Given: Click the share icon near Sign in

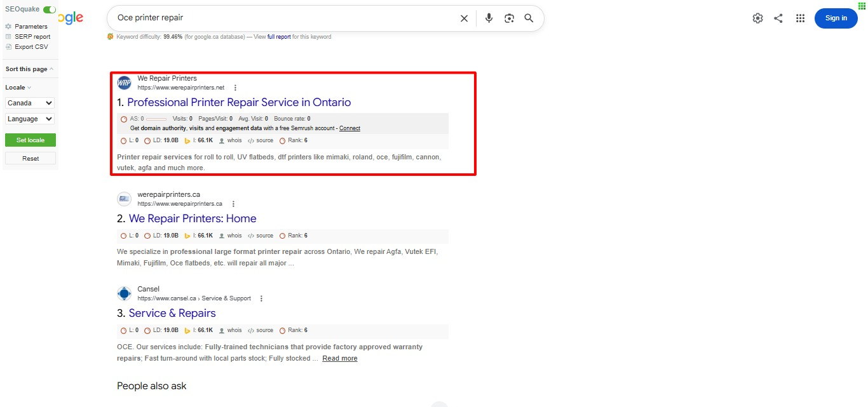Looking at the screenshot, I should [x=778, y=18].
